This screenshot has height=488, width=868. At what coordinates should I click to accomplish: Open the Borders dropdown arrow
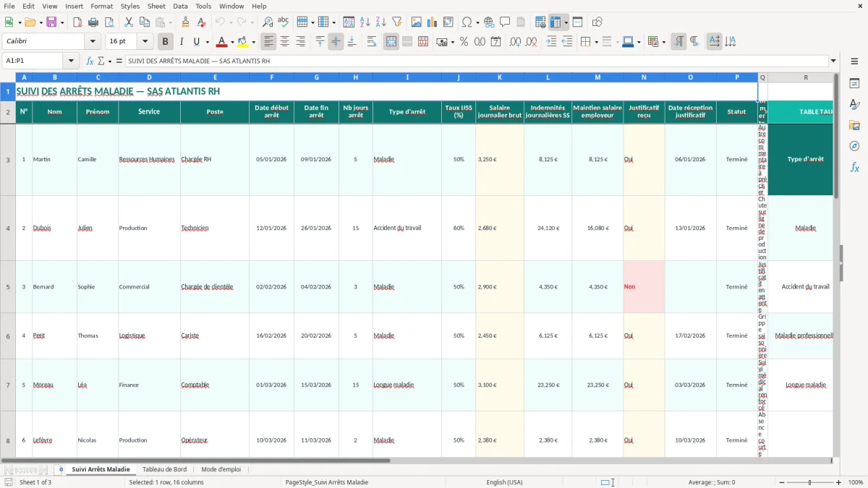point(595,42)
